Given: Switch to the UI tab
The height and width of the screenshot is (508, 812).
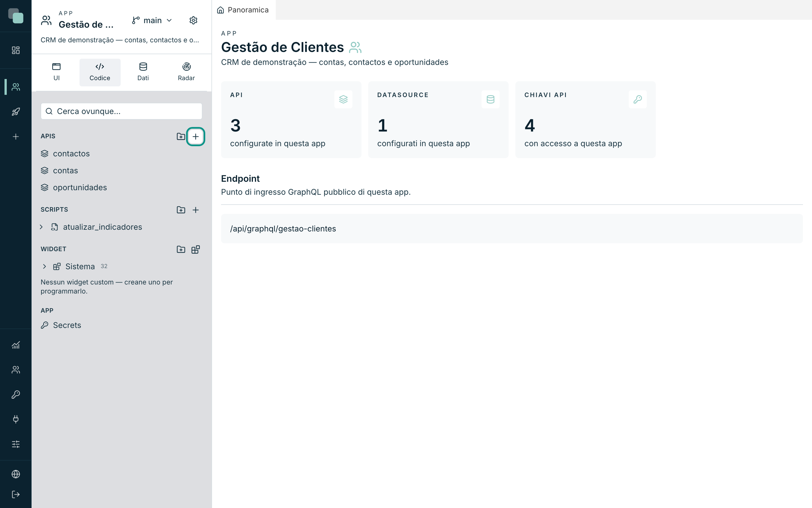Looking at the screenshot, I should [56, 72].
